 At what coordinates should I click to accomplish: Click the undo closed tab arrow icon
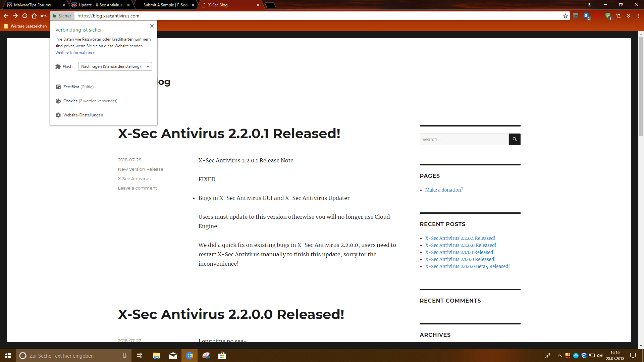point(44,16)
